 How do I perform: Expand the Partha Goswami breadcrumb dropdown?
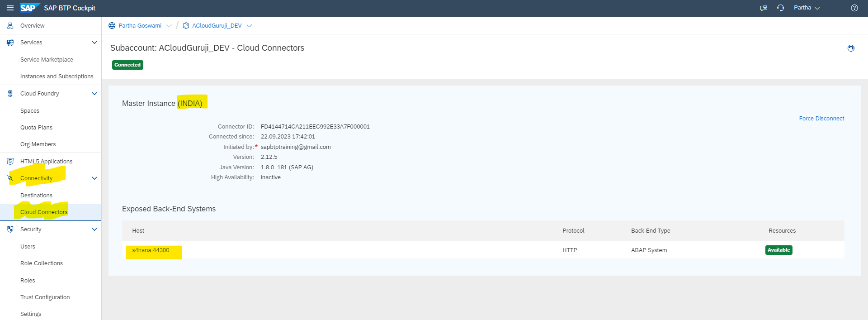(169, 26)
